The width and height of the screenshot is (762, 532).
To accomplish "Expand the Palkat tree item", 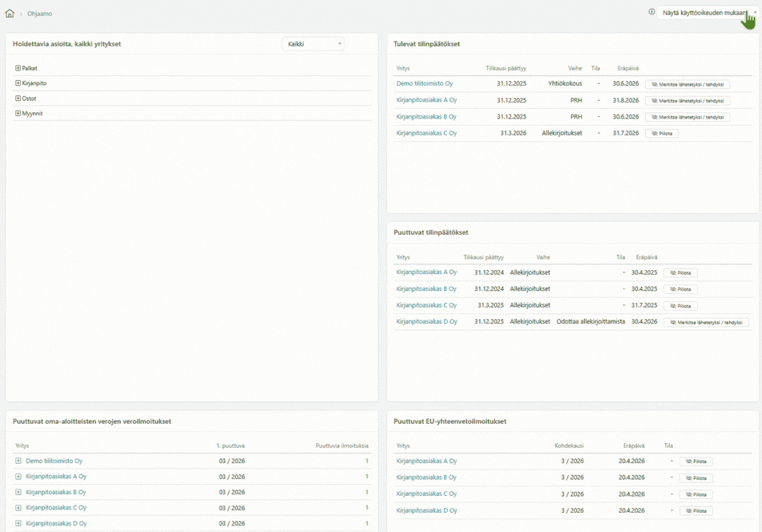I will point(18,68).
